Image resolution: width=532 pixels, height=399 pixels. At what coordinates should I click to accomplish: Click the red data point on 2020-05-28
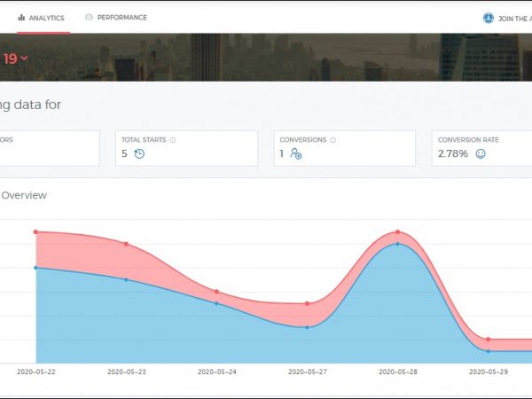tap(397, 232)
